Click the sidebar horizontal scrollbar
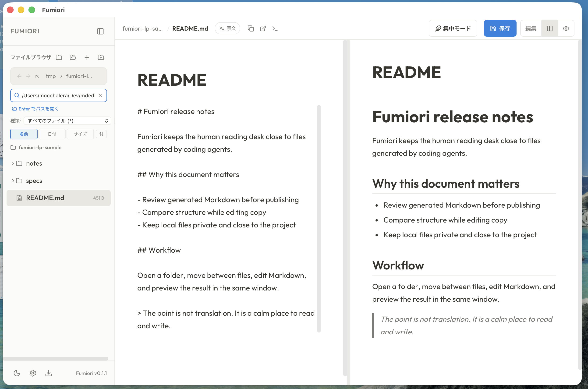This screenshot has height=389, width=588. (56, 359)
